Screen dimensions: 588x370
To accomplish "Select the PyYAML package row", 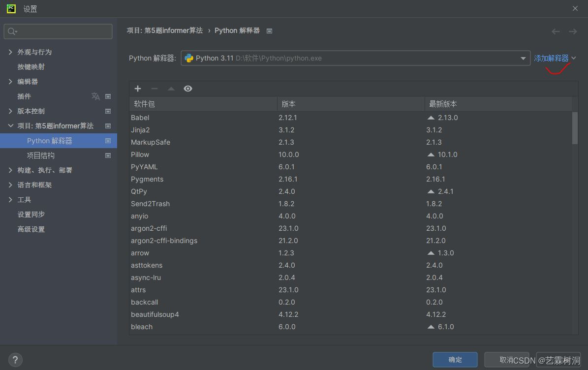I will click(351, 167).
